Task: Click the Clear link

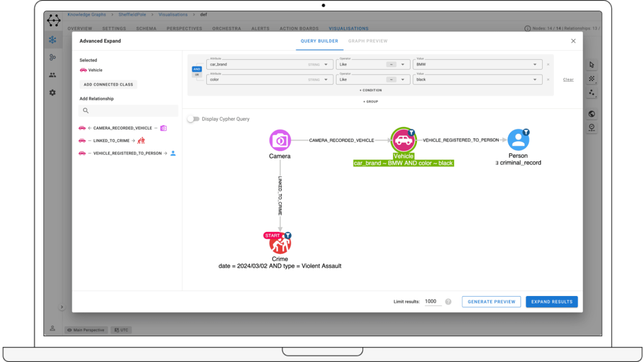Action: click(568, 80)
